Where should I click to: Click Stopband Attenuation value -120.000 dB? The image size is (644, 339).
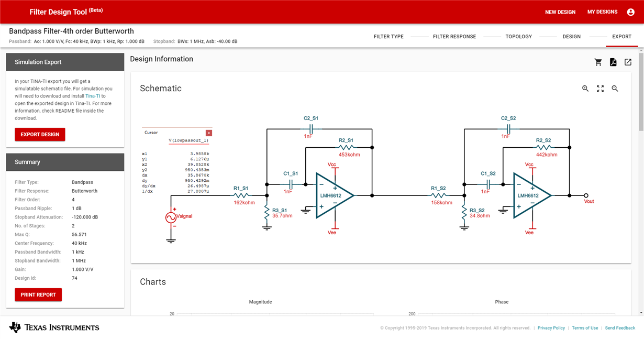point(85,217)
